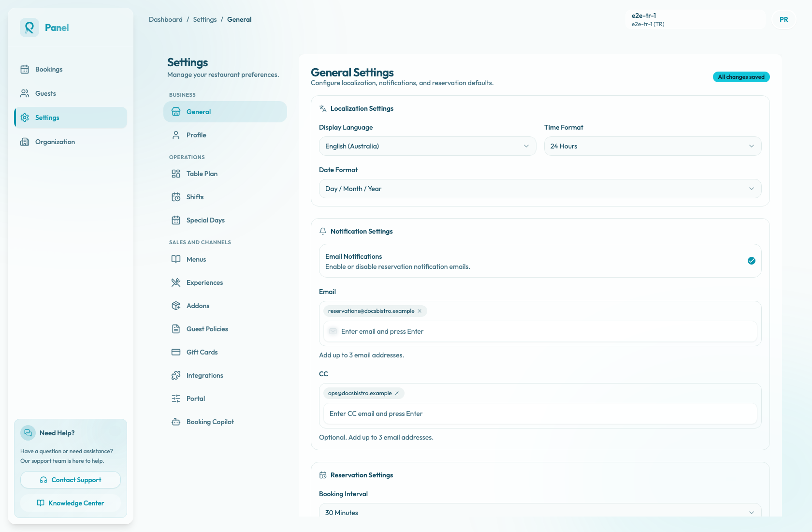Viewport: 812px width, 532px height.
Task: Click the Experiences utensils icon
Action: (176, 282)
